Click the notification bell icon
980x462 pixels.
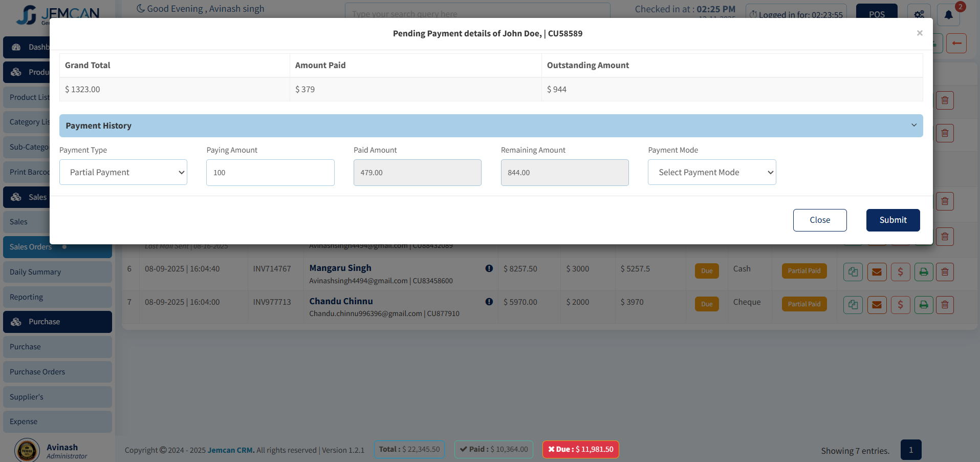pos(948,14)
